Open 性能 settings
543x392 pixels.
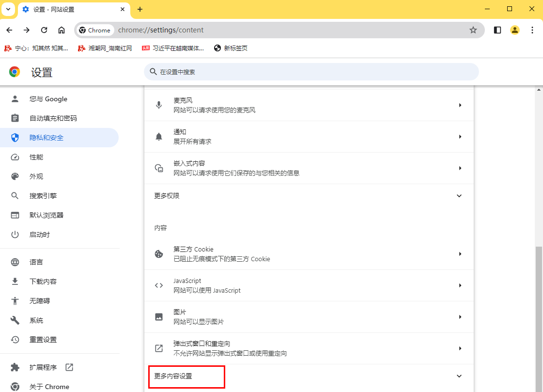pos(59,157)
